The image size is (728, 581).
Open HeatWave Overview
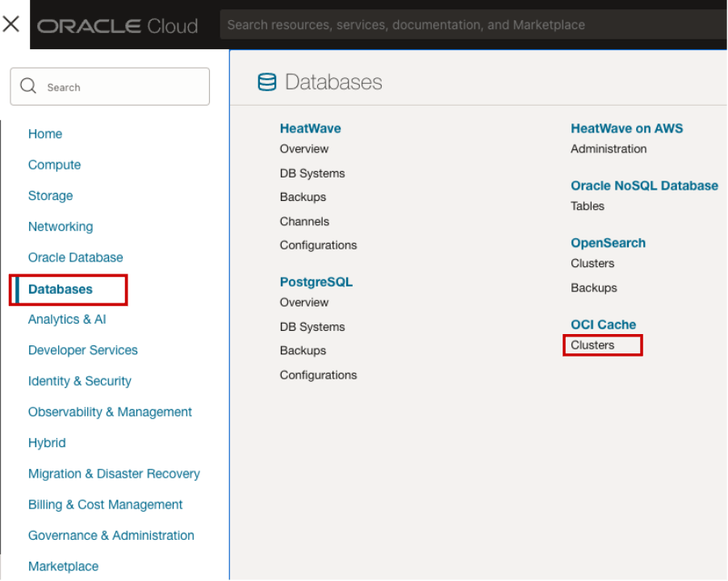coord(304,149)
